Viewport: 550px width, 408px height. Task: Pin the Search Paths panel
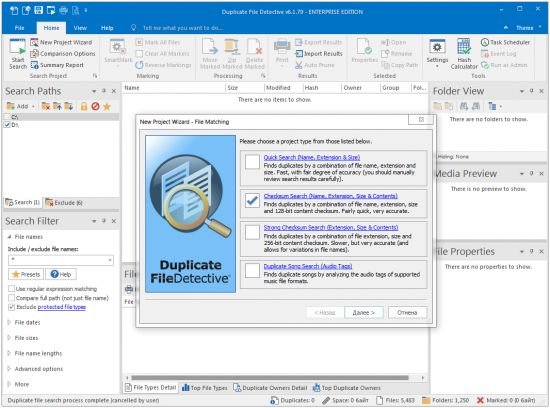point(104,91)
